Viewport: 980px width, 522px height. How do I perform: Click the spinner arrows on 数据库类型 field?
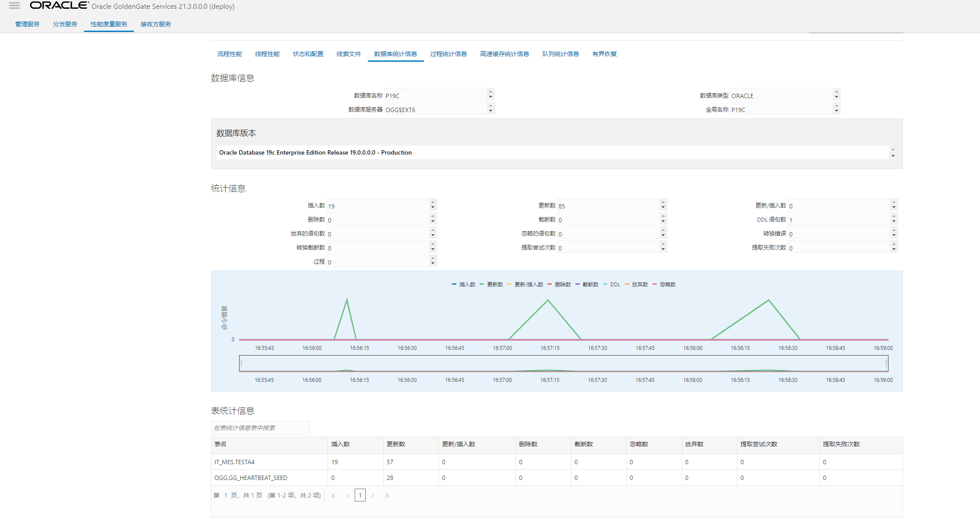coord(836,94)
